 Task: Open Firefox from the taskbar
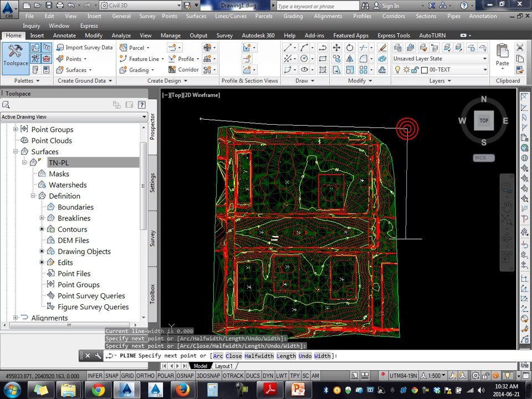(182, 390)
